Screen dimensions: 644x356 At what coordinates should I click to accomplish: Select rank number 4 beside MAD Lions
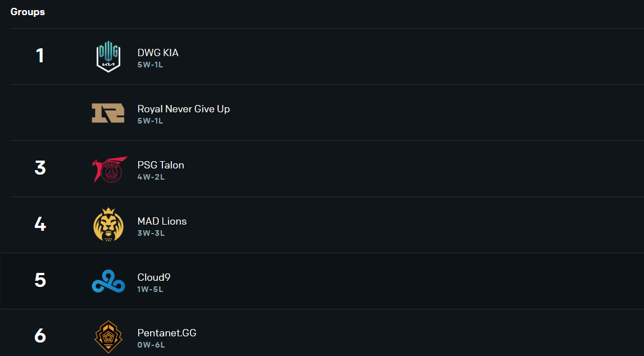(x=40, y=225)
